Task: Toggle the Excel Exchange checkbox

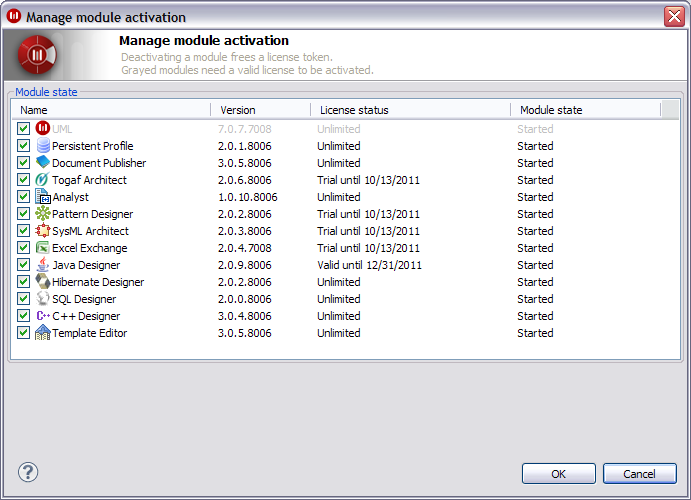Action: point(23,248)
